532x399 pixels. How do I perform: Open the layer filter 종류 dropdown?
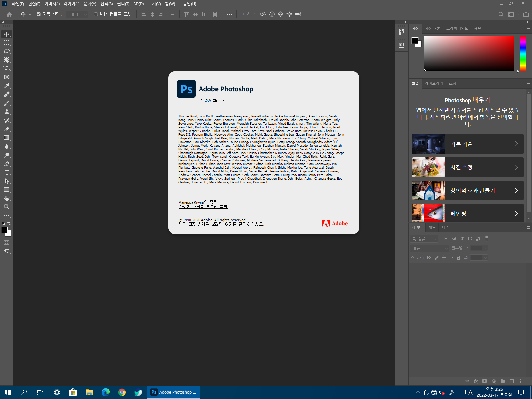(x=424, y=239)
